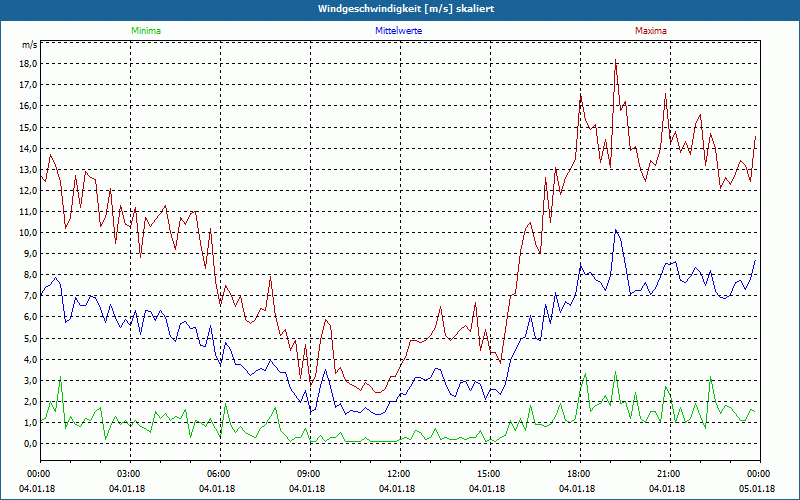The width and height of the screenshot is (800, 500).
Task: Click the 17,0 y-axis value
Action: 29,85
